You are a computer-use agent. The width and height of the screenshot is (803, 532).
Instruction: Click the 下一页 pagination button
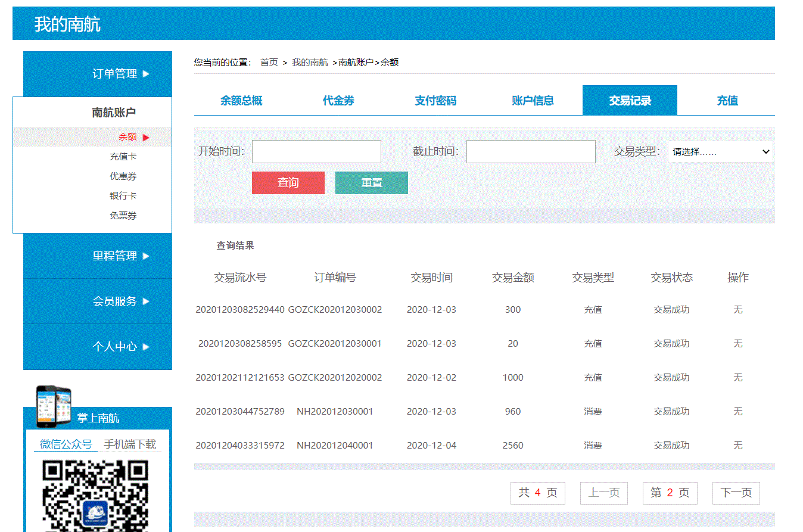(x=736, y=493)
